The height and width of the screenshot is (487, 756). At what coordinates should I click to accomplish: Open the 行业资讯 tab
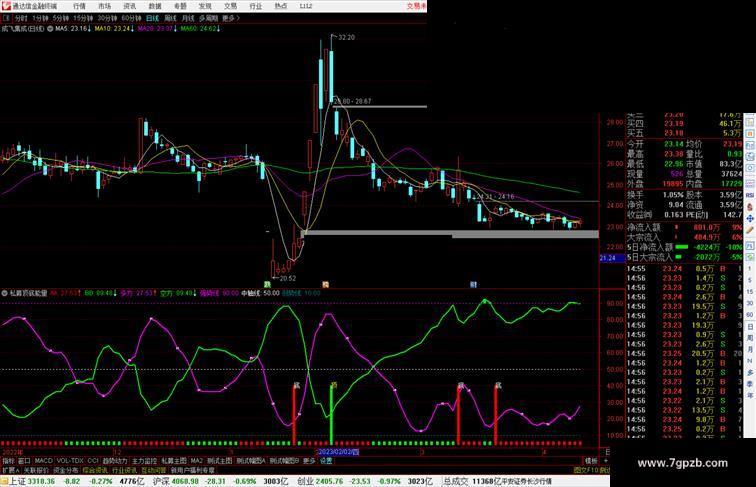pyautogui.click(x=124, y=470)
